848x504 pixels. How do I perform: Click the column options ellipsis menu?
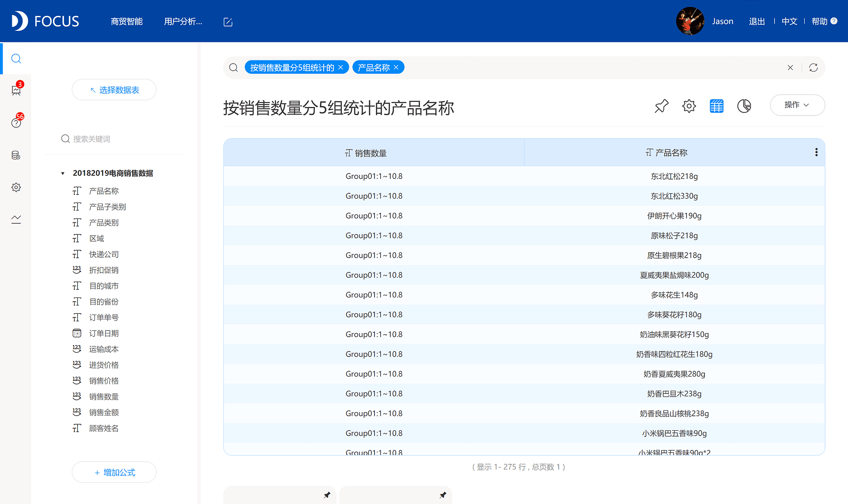(816, 152)
